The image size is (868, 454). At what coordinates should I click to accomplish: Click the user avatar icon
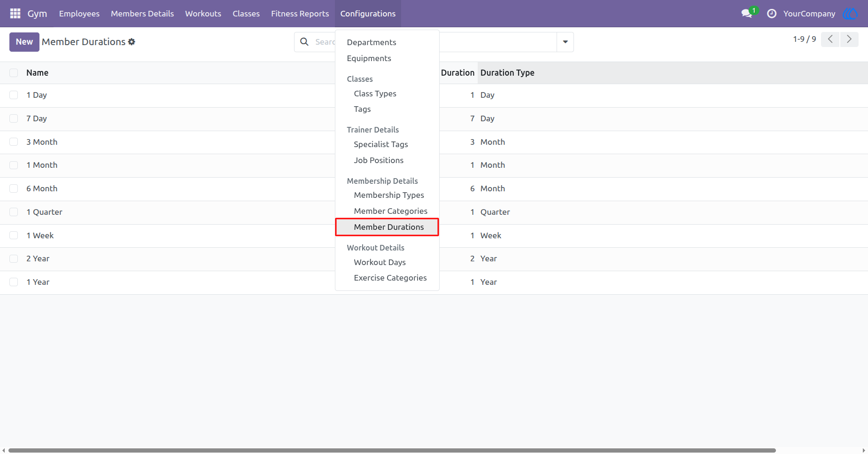850,14
